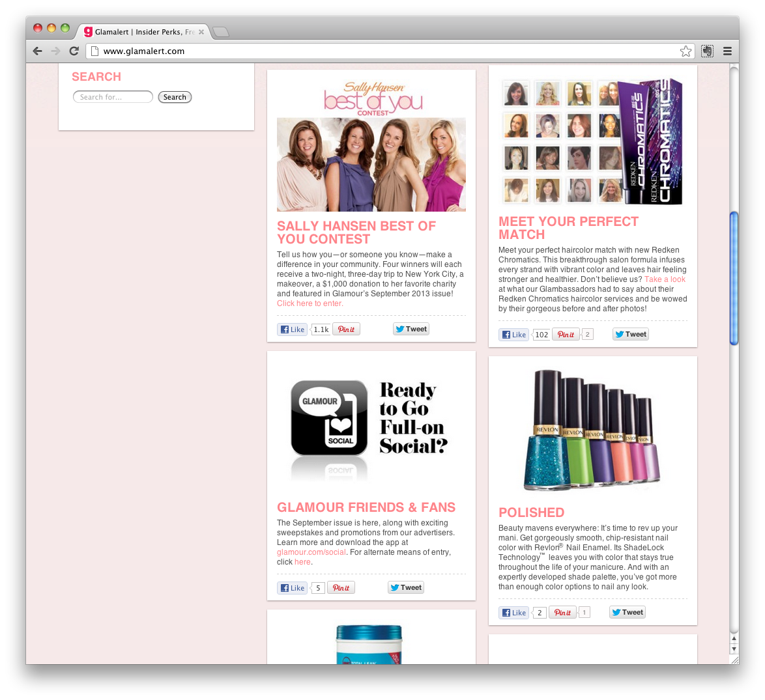Click the Search button

tap(175, 97)
